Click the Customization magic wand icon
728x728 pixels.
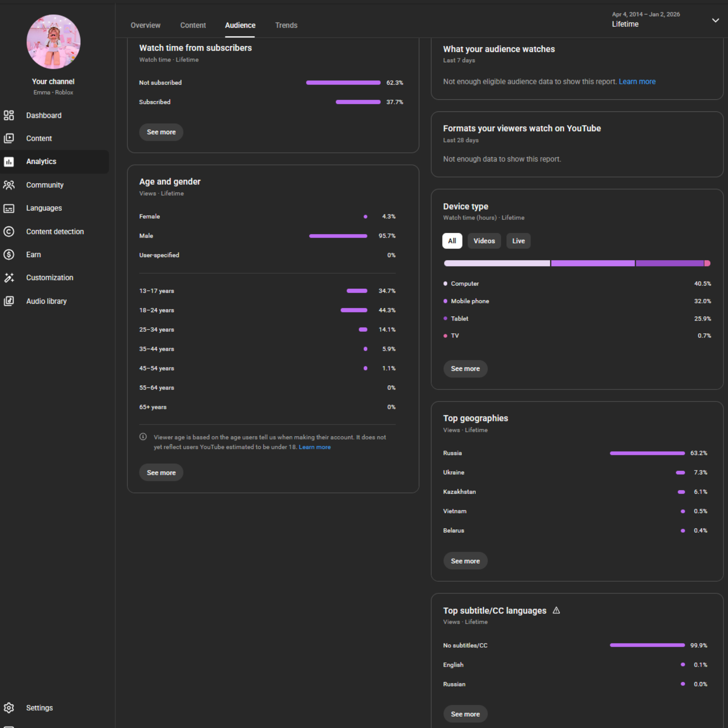coord(9,278)
